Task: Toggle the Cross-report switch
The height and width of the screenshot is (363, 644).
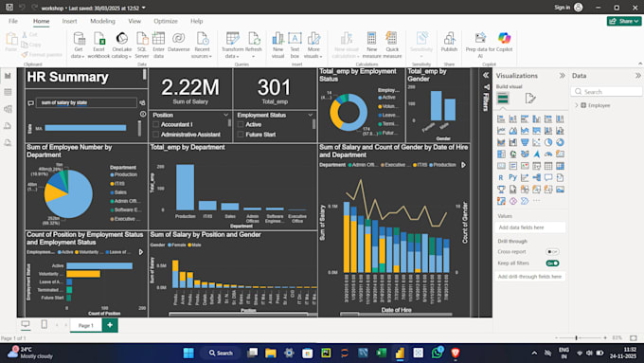Action: coord(552,251)
